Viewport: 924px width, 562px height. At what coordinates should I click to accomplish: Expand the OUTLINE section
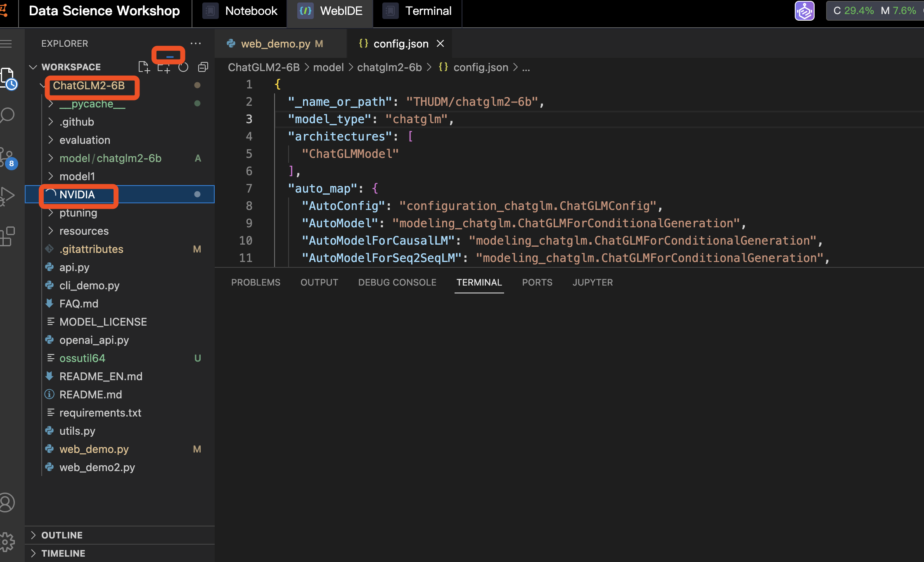(62, 535)
